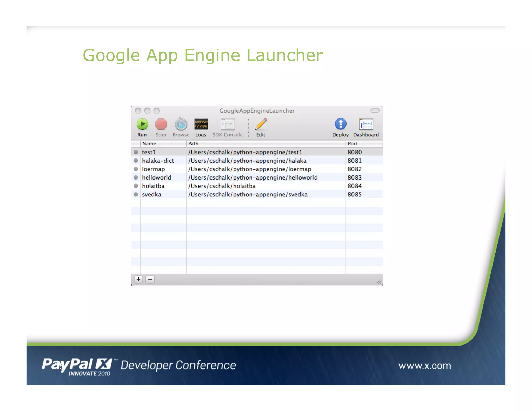Click path /Users/cschalk/python-appengine/svedka
Viewport: 532px width, 411px height.
[248, 195]
